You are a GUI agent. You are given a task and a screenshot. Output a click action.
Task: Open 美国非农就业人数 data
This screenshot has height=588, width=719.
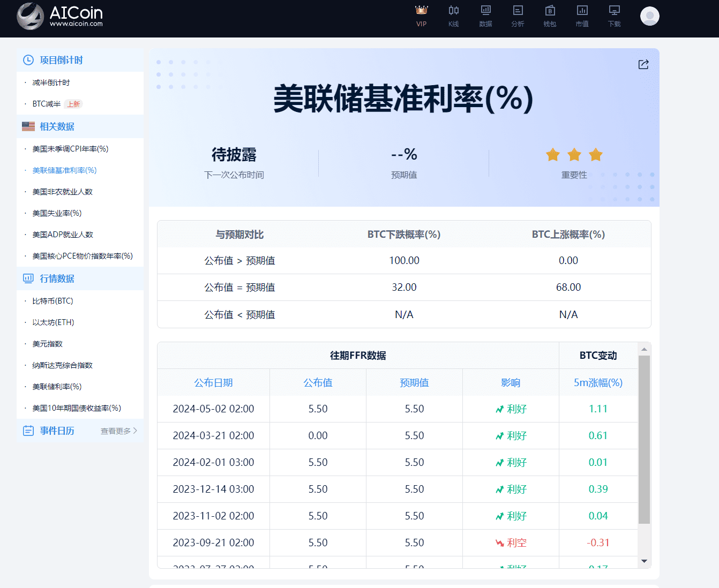coord(62,192)
